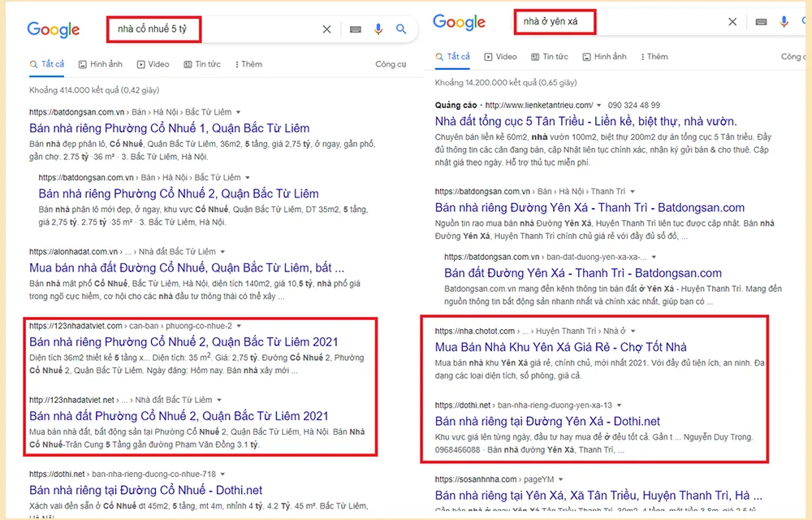Expand arrow beside dothi.net co-nhue-718 URL
The width and height of the screenshot is (812, 520).
[x=222, y=474]
